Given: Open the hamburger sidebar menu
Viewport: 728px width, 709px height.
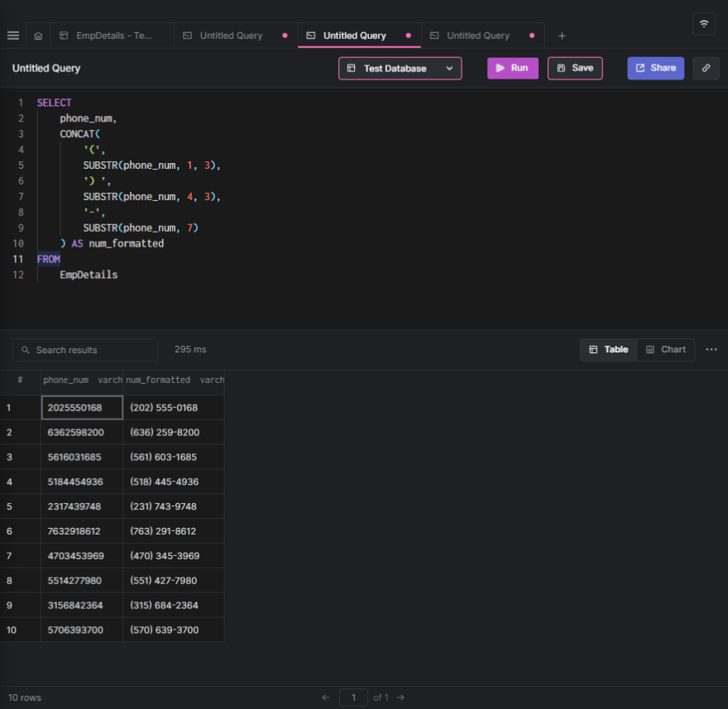Looking at the screenshot, I should [x=13, y=36].
